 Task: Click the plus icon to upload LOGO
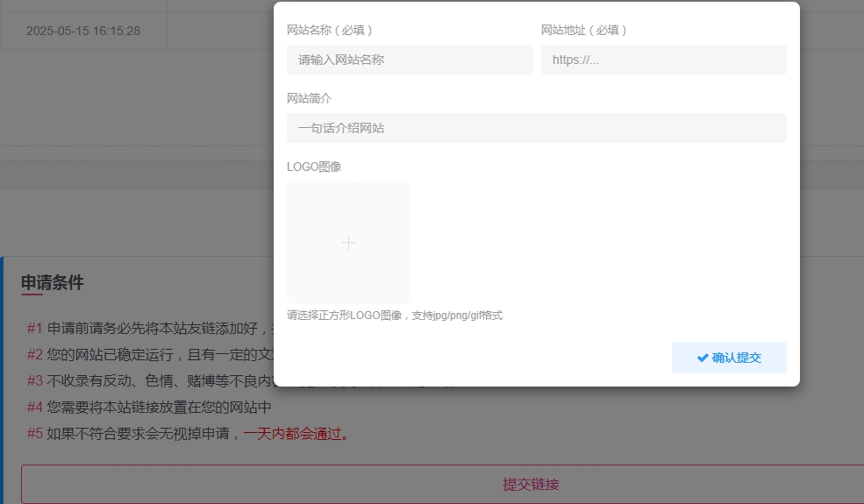tap(348, 243)
